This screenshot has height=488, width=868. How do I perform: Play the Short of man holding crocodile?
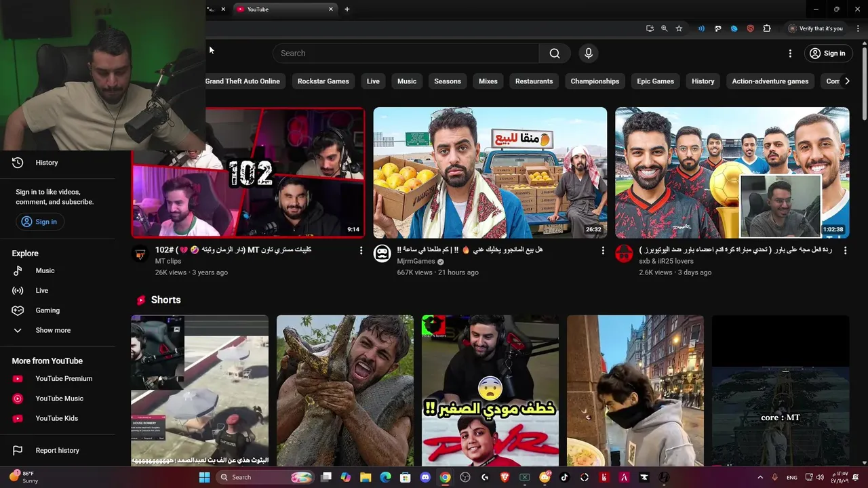[x=345, y=390]
